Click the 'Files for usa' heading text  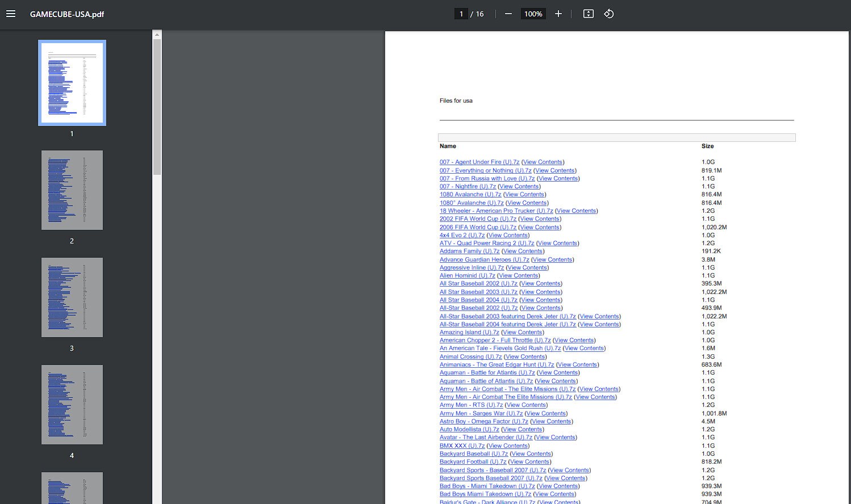456,100
